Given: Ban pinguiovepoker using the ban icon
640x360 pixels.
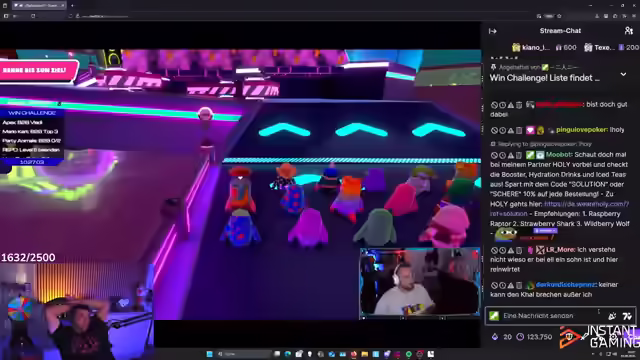Looking at the screenshot, I should point(494,130).
